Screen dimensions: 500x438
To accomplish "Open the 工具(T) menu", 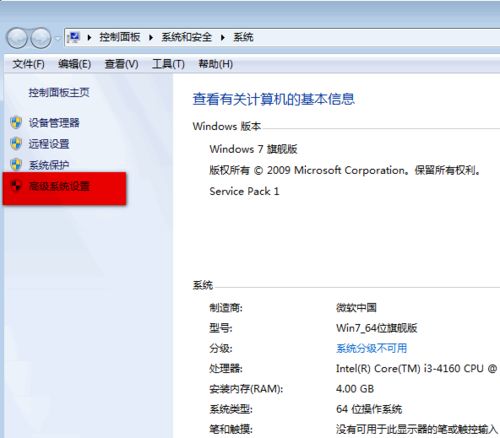I will (168, 64).
